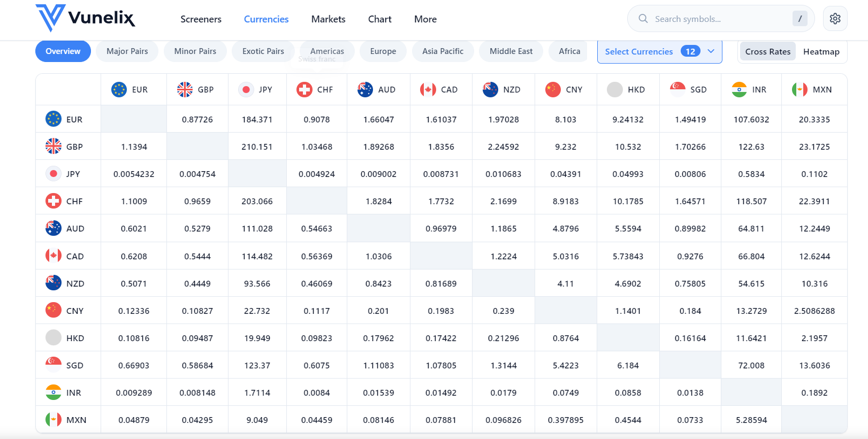
Task: Click the search magnifier icon
Action: pos(643,19)
